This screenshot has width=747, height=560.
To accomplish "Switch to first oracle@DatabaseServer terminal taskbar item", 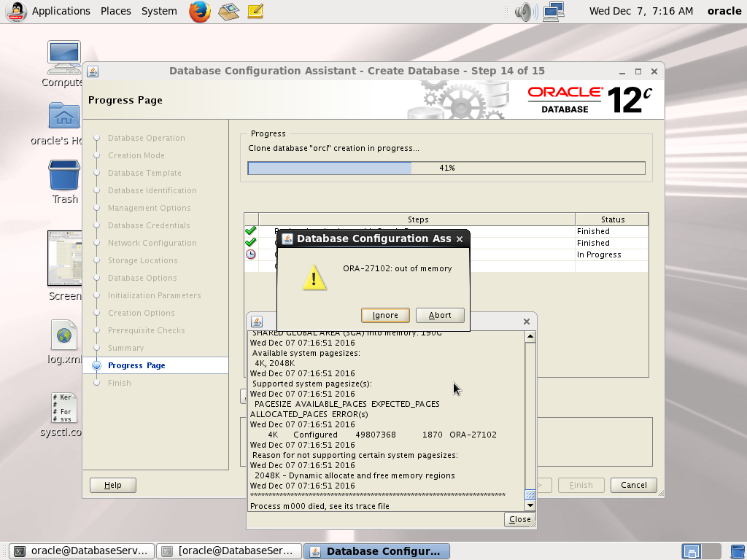I will (x=82, y=551).
